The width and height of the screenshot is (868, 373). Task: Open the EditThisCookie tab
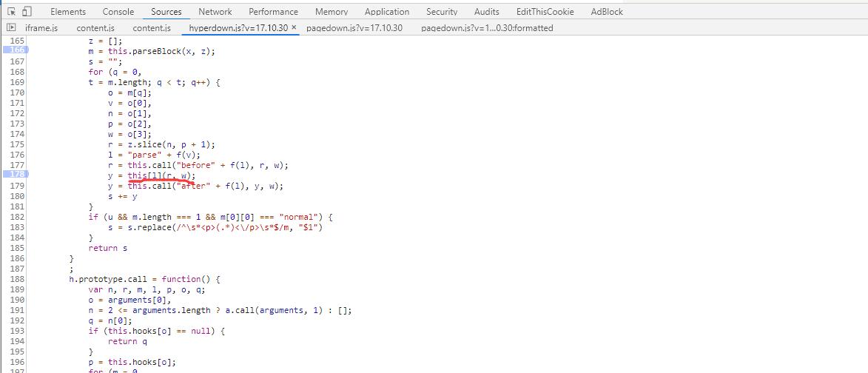click(545, 12)
